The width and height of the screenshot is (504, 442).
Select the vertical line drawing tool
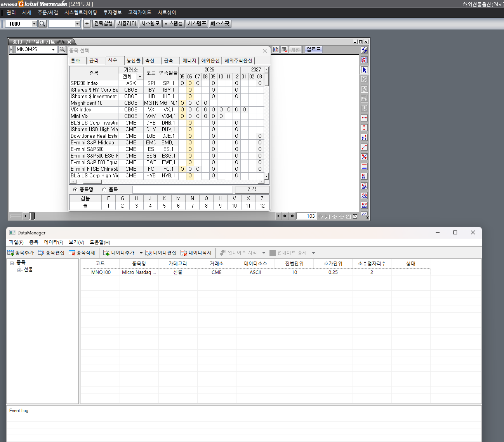point(364,128)
